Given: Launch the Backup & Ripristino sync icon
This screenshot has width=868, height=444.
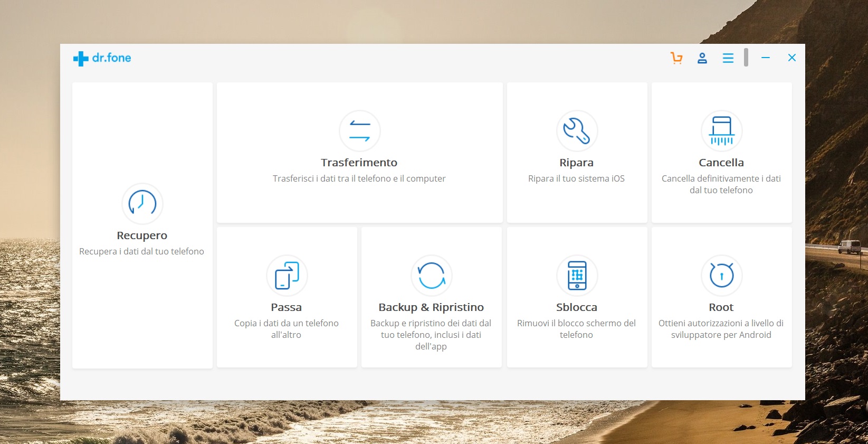Looking at the screenshot, I should point(431,275).
